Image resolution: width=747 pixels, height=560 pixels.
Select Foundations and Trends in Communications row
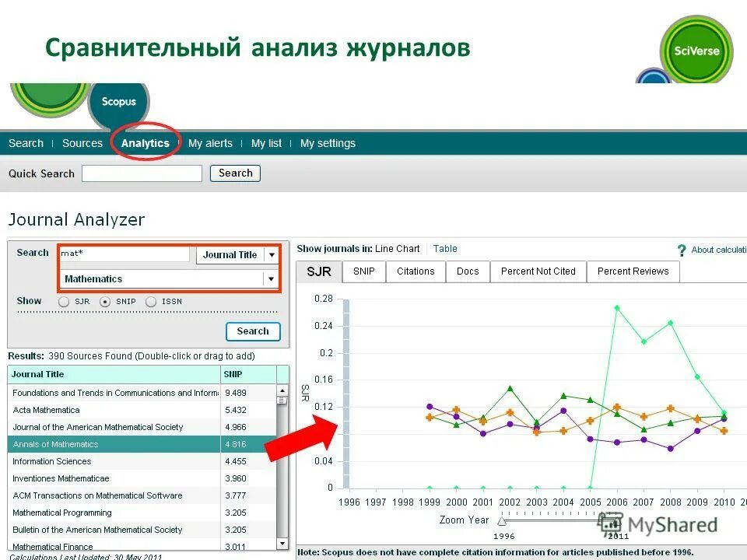click(x=142, y=393)
